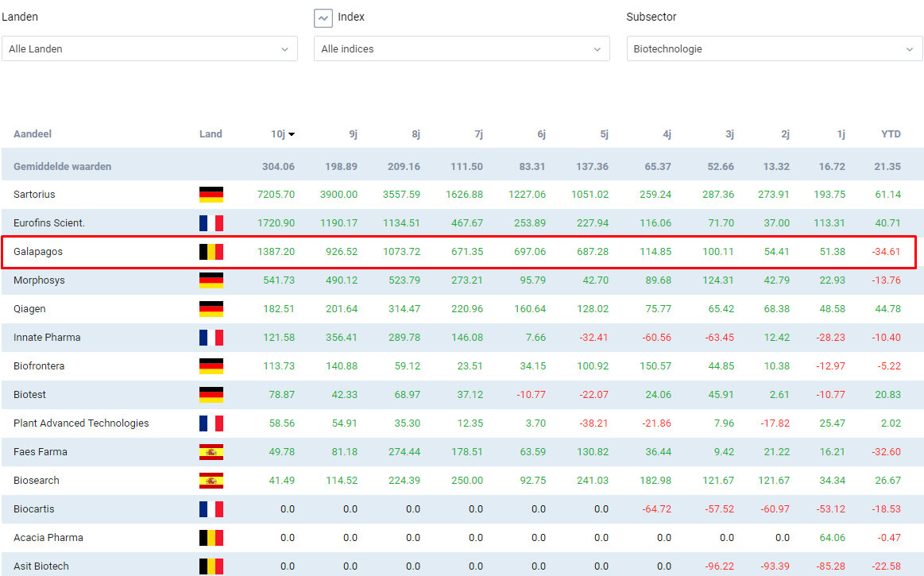Click the French flag in Plant Advanced Technologies row
The image size is (924, 576).
tap(211, 423)
